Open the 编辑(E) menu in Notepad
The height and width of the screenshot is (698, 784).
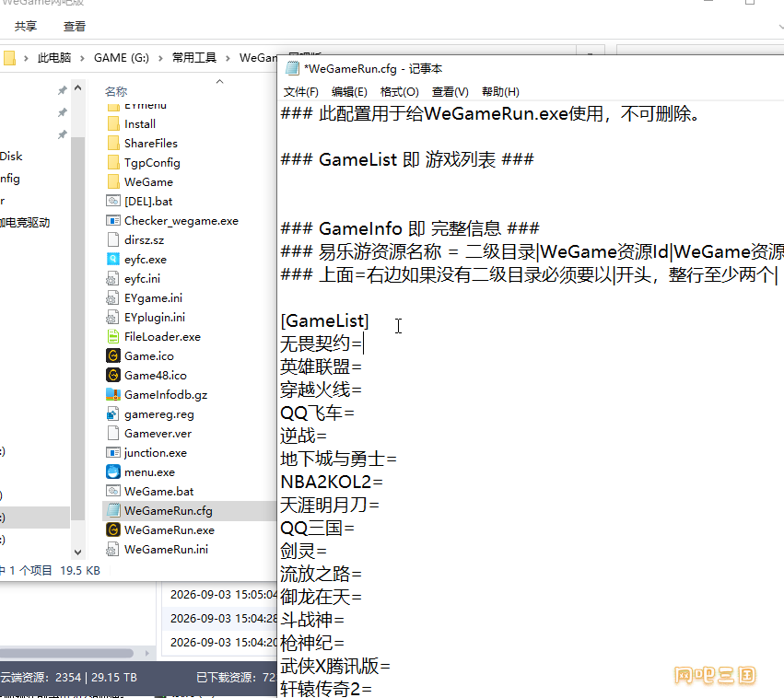(x=349, y=92)
